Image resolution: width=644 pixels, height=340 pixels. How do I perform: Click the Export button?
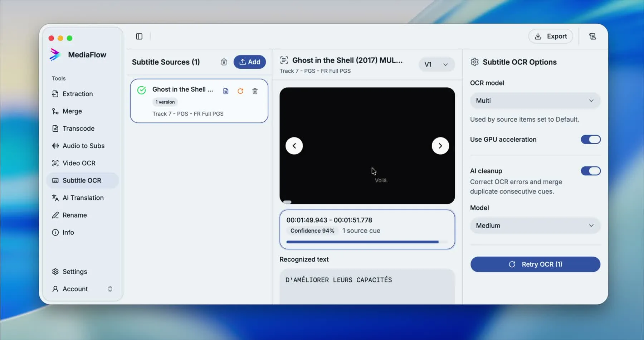(x=551, y=37)
